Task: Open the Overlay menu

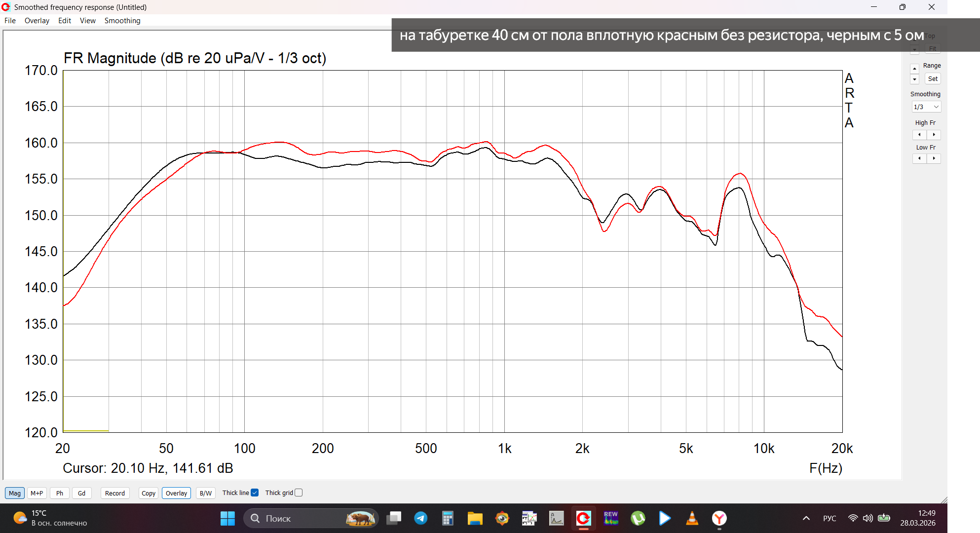Action: click(x=37, y=21)
